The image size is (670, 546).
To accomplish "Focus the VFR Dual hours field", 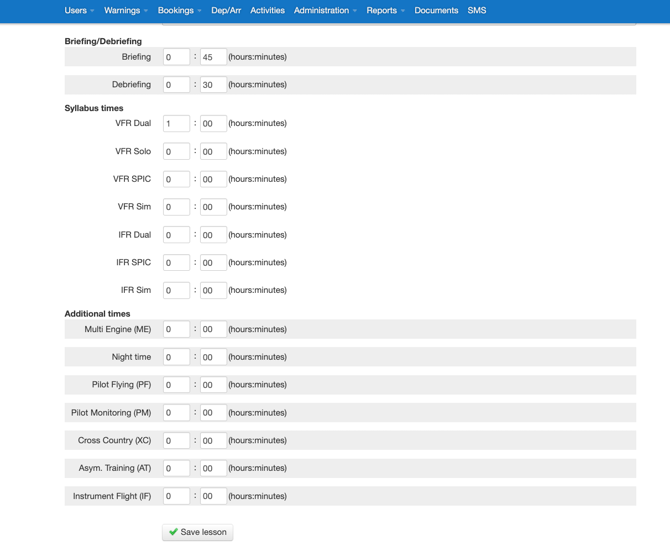I will tap(176, 124).
